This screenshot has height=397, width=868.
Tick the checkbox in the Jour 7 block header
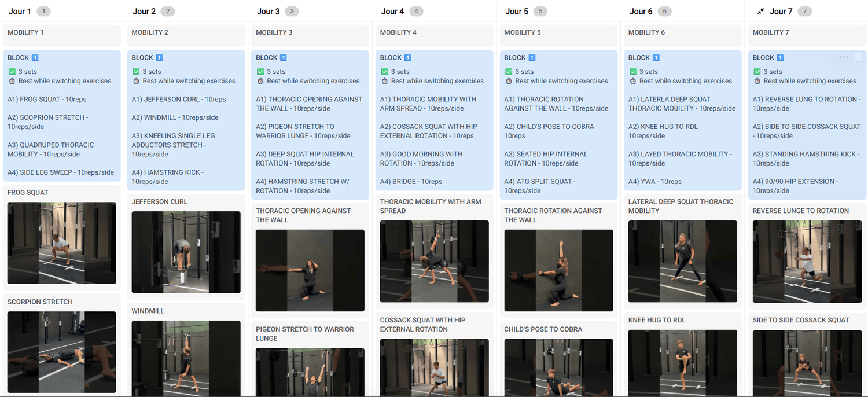pos(858,57)
